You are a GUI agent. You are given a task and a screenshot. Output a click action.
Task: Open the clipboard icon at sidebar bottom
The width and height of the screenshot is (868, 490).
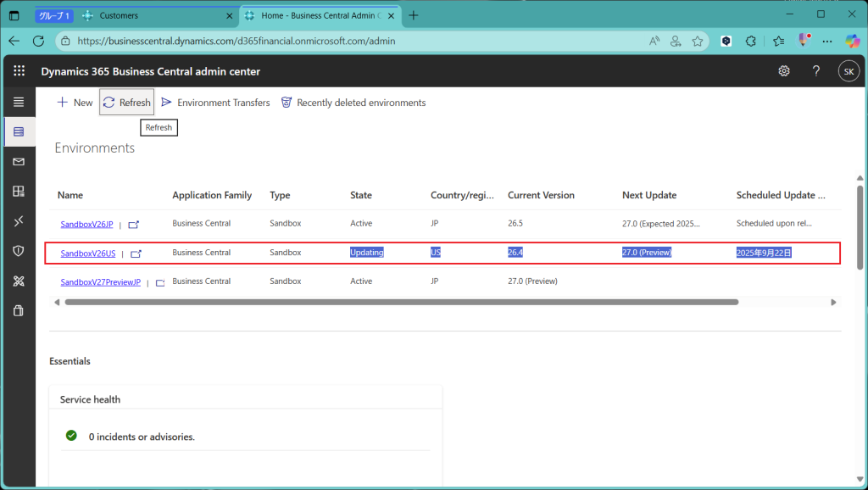click(x=19, y=310)
